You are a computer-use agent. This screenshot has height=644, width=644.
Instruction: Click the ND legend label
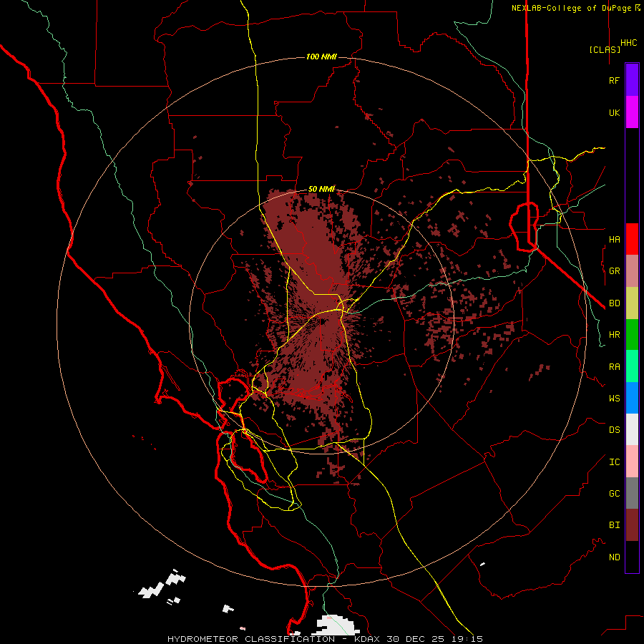click(x=614, y=557)
